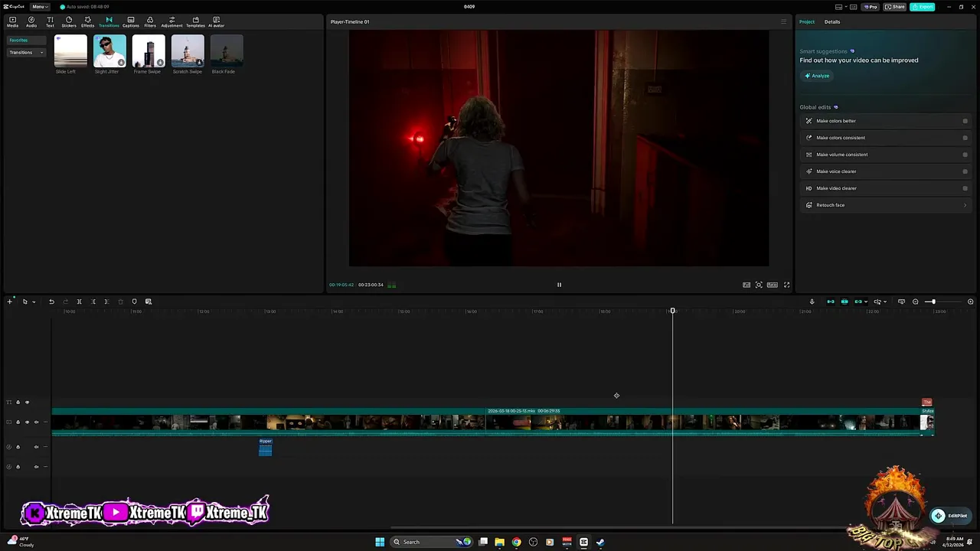Toggle player full screen
980x551 pixels.
786,285
